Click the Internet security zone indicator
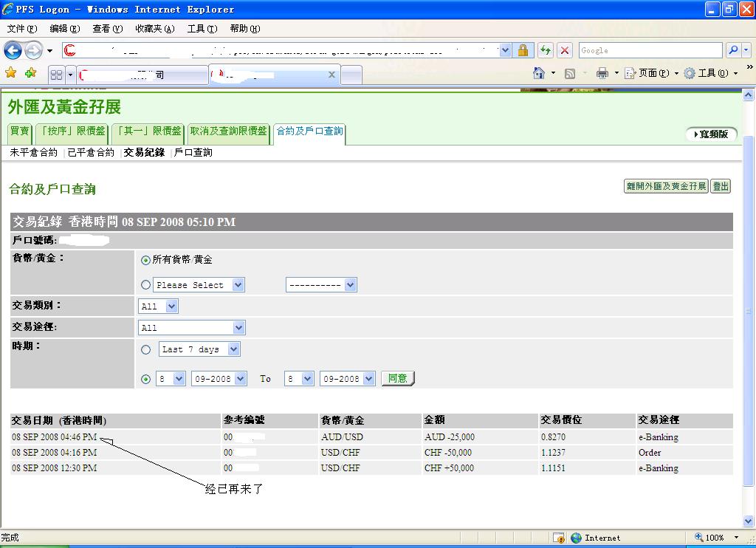The width and height of the screenshot is (756, 548). (x=596, y=538)
